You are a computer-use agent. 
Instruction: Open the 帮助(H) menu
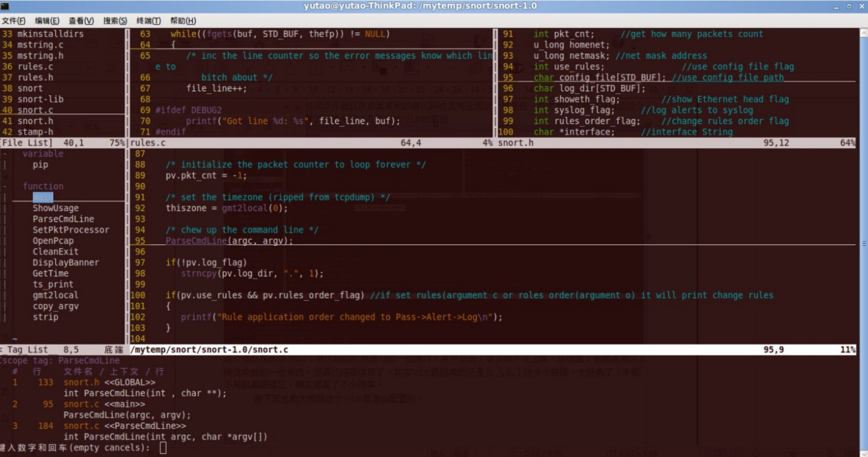pyautogui.click(x=183, y=21)
